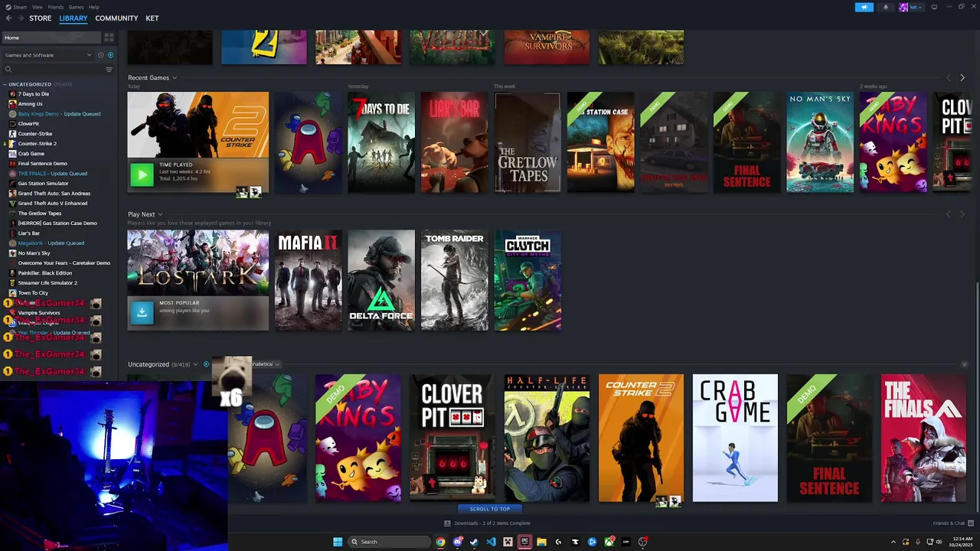Screen dimensions: 980x551
Task: Open Discord from the taskbar
Action: click(457, 542)
